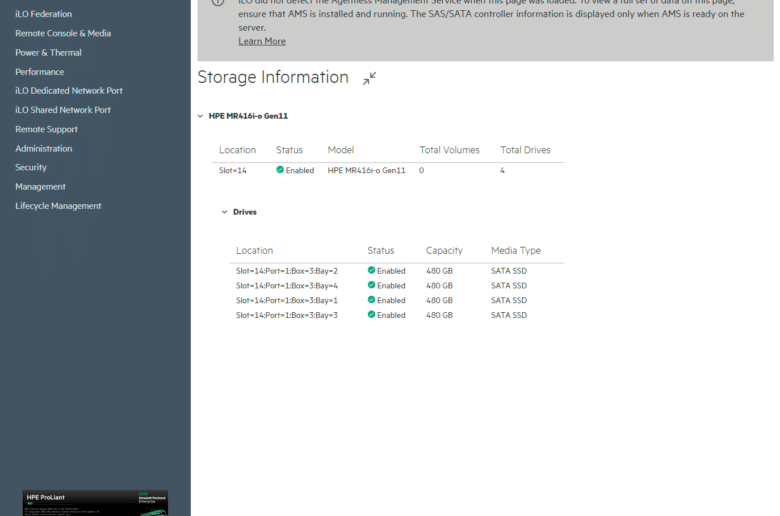
Task: Click the Total Drives value 4
Action: pos(502,170)
